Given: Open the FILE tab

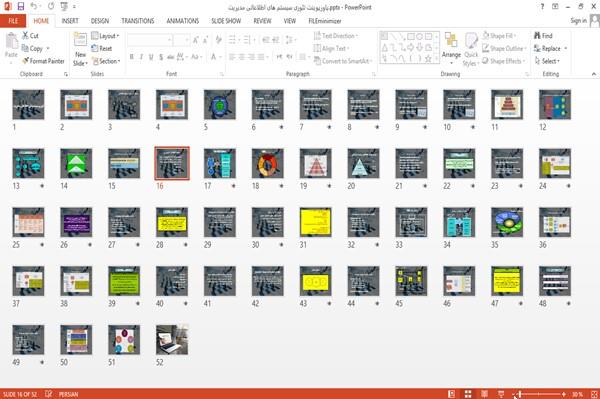Looking at the screenshot, I should [13, 21].
